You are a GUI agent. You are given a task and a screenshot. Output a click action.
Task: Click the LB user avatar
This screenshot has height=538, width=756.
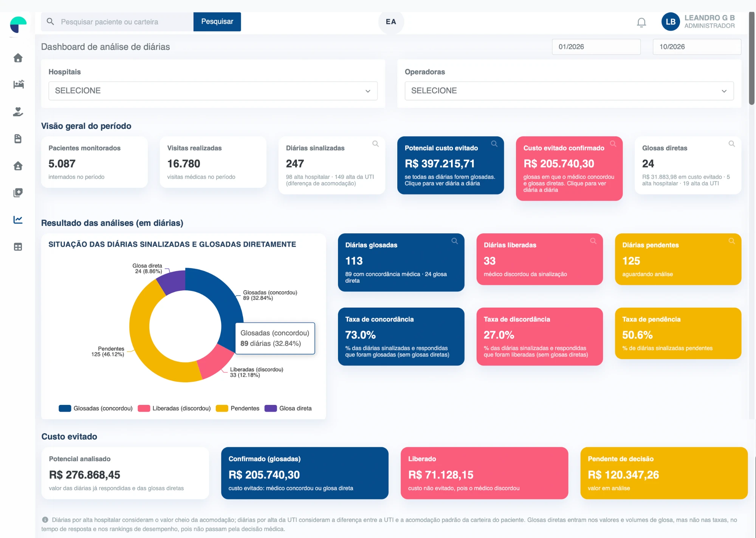[671, 22]
